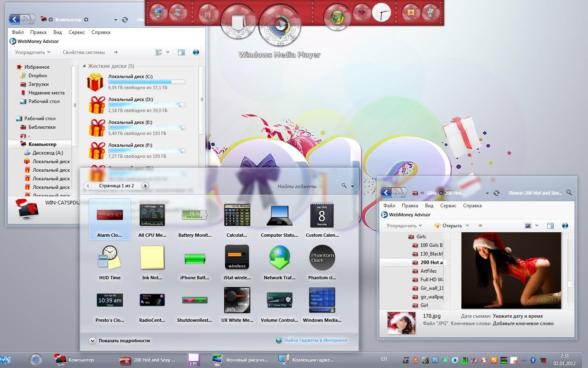
Task: Toggle preview pane in Girls folder window
Action: 550,226
